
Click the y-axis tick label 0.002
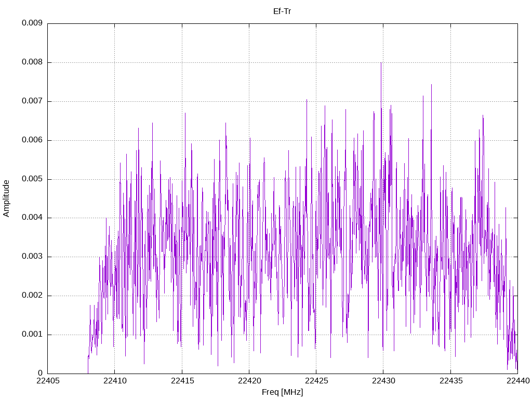click(32, 296)
